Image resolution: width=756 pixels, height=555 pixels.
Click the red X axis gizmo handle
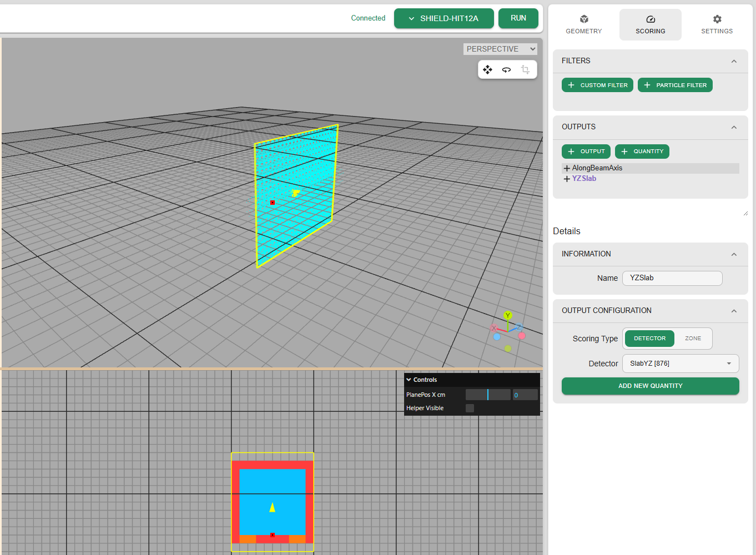493,329
